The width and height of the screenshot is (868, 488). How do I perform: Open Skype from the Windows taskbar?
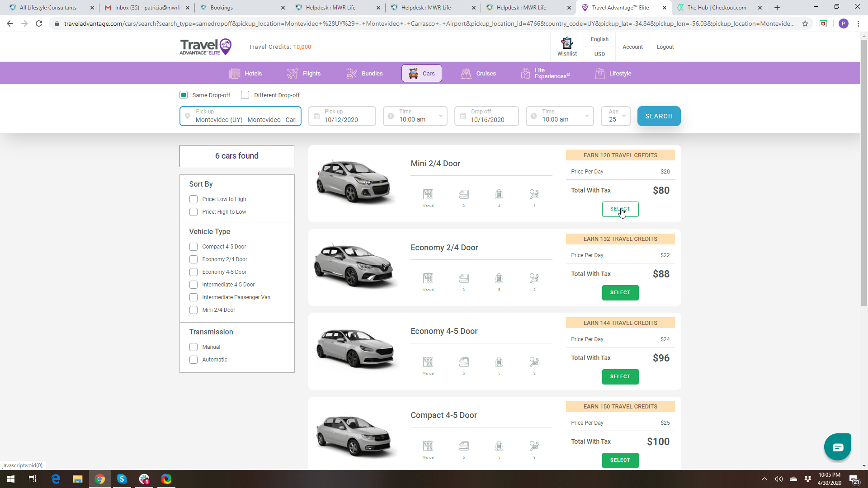[122, 479]
